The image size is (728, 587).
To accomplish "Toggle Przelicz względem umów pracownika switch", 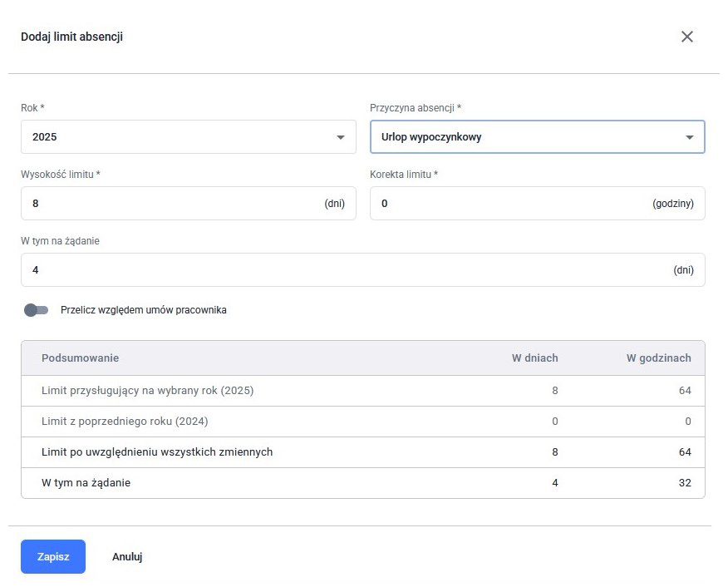I will pos(37,310).
